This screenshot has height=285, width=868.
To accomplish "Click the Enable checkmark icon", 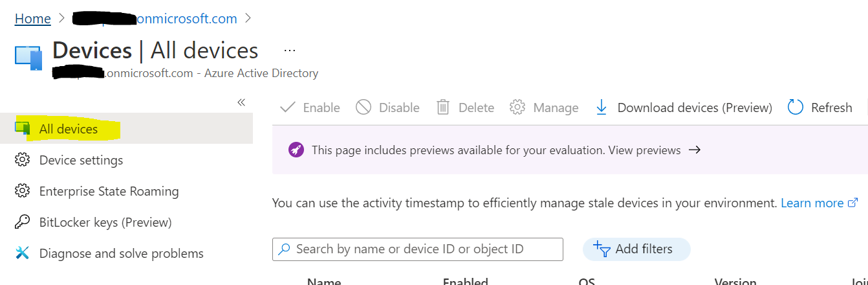I will pos(287,108).
